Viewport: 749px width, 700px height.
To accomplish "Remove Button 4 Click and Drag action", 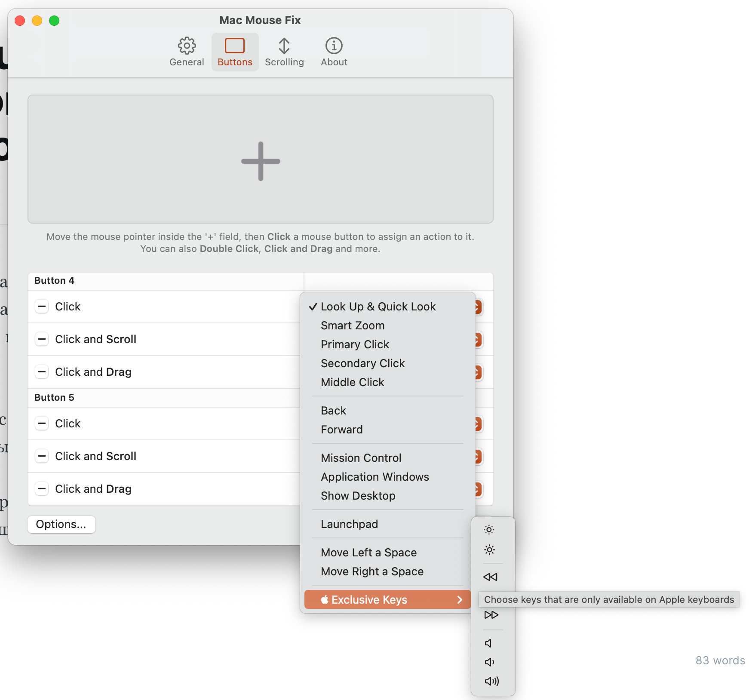I will (x=42, y=372).
